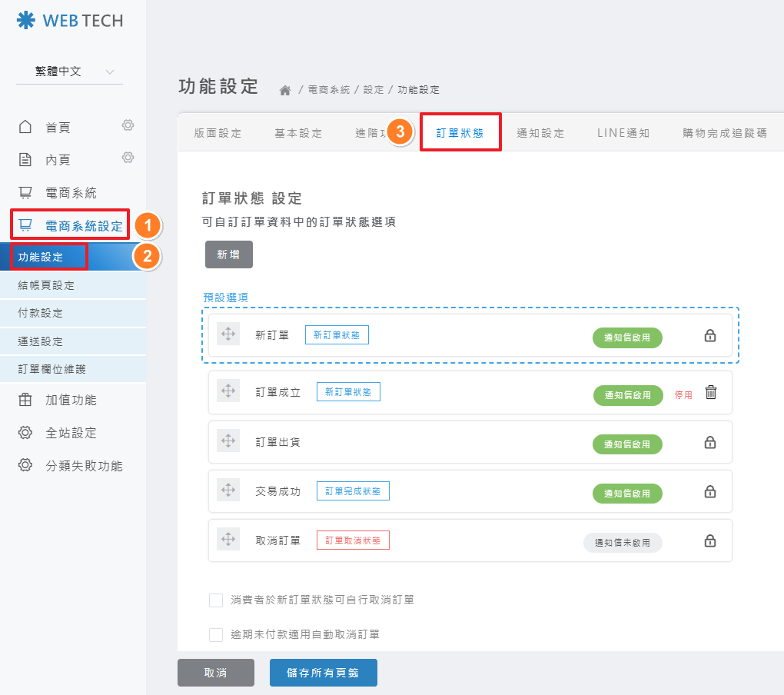Click the lock icon on 訂單出貨 row
This screenshot has width=784, height=695.
point(711,443)
